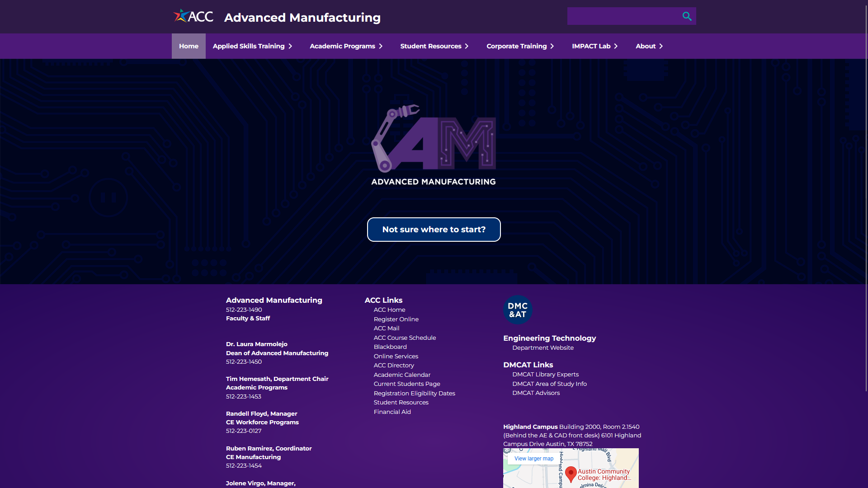Click the DMC&AT round badge
Screen dimensions: 868x488
pyautogui.click(x=518, y=310)
